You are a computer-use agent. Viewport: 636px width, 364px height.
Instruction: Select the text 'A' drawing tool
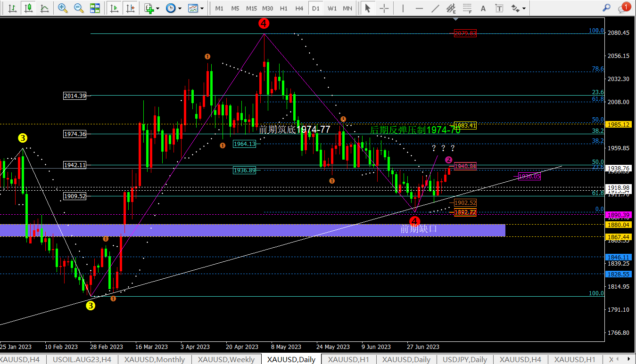[x=483, y=8]
